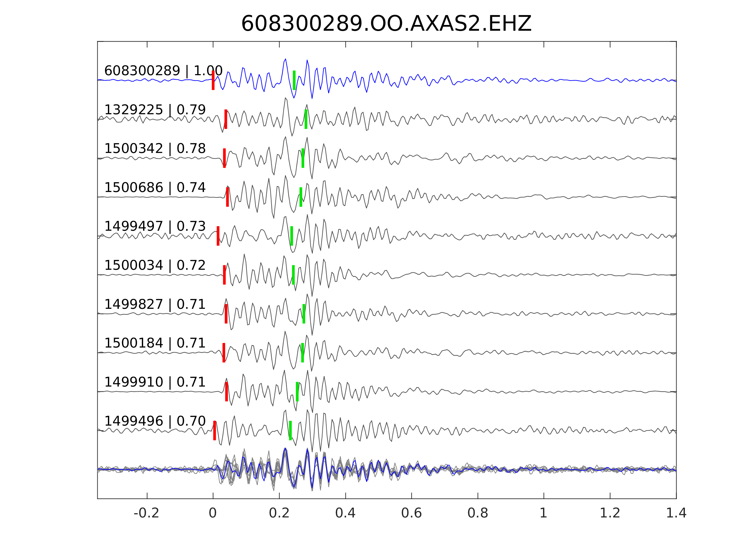Click the green marker on trace 1500342

(303, 158)
